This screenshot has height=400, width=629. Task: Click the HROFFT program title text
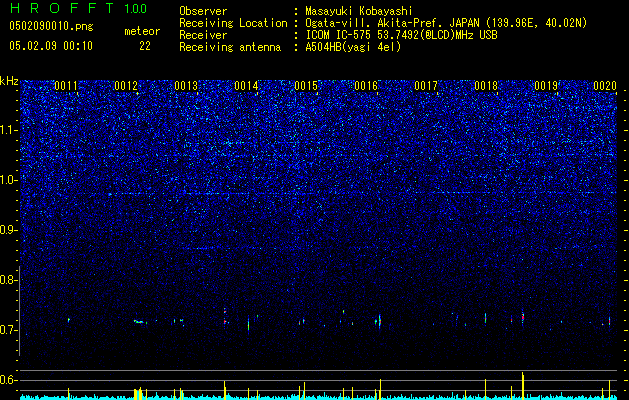pyautogui.click(x=63, y=8)
